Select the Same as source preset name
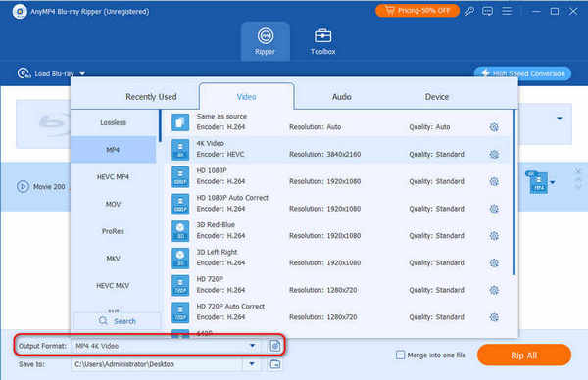 (x=221, y=117)
